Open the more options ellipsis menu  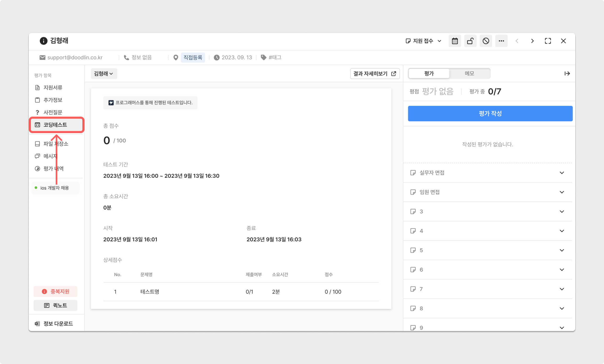pyautogui.click(x=501, y=41)
